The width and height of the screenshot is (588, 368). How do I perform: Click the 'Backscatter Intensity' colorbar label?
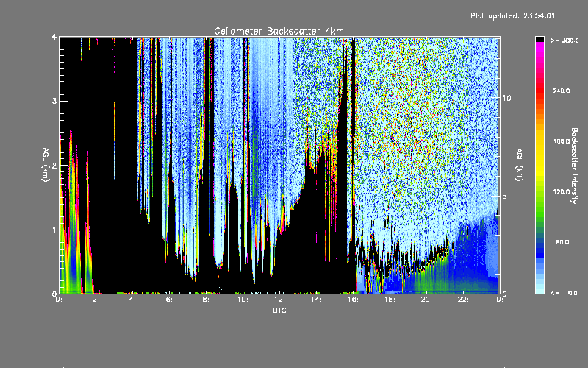click(574, 166)
